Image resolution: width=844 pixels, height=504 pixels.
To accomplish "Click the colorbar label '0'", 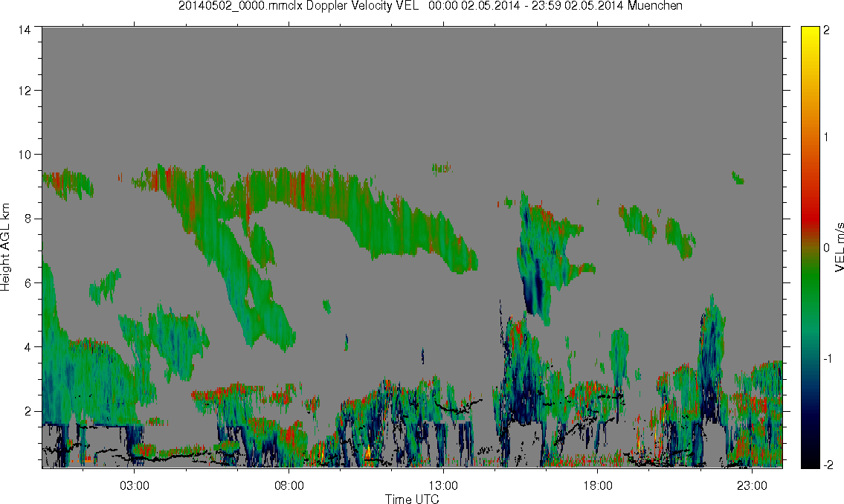I will [x=826, y=248].
